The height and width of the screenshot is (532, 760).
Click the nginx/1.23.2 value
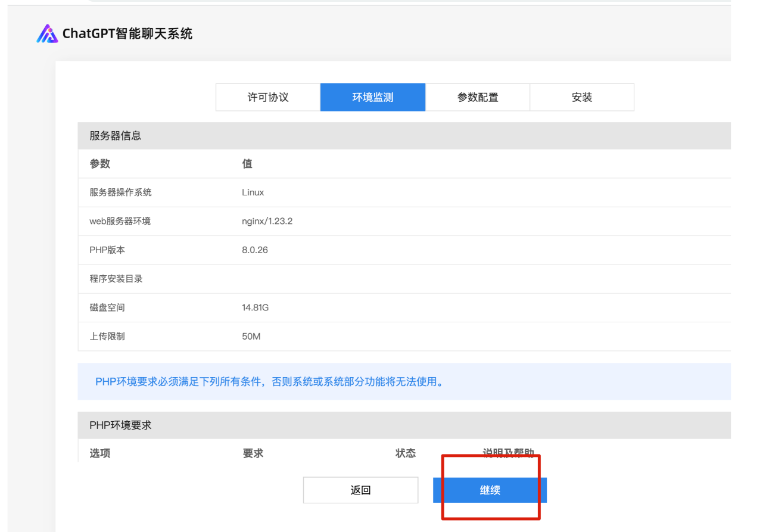tap(267, 221)
